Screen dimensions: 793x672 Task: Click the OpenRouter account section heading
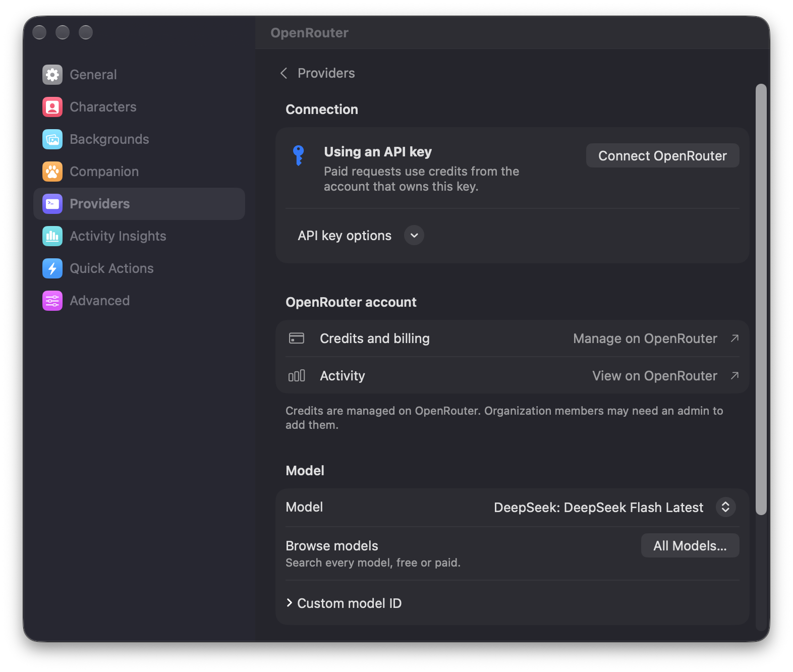point(351,302)
